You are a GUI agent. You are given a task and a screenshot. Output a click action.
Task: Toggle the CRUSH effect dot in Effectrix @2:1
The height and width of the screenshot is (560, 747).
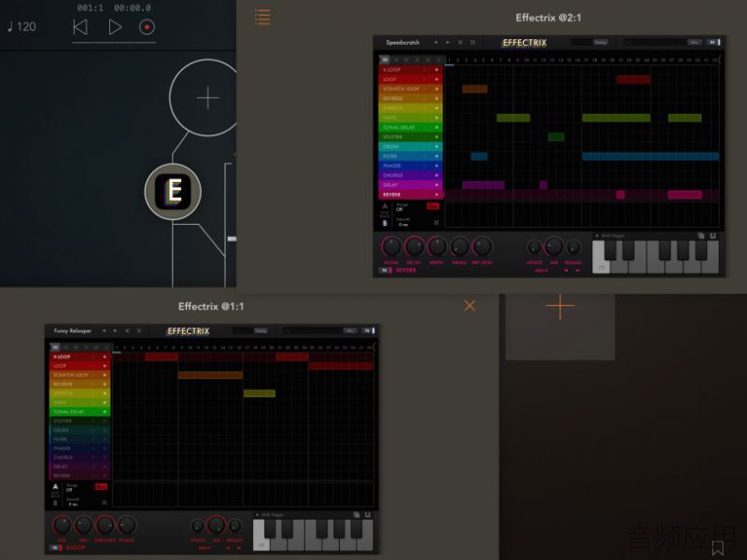pos(436,147)
